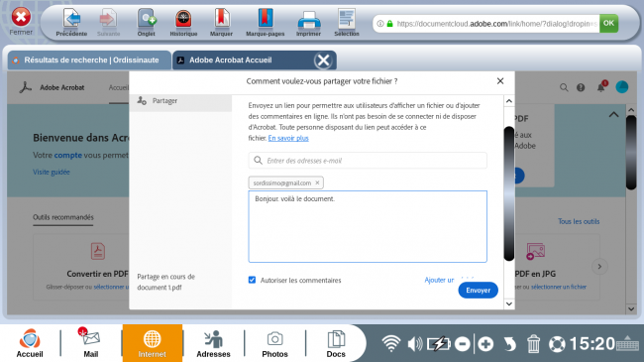Click the undo back-arrow icon
The width and height of the screenshot is (644, 362).
click(x=509, y=344)
